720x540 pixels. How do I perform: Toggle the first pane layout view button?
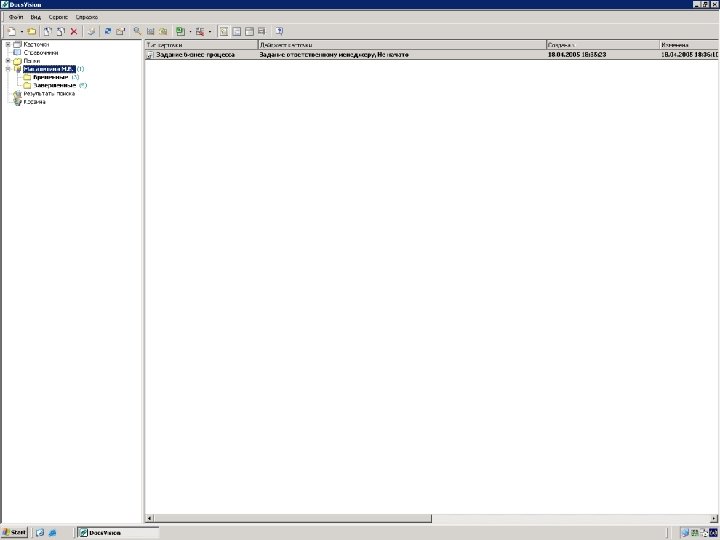click(x=224, y=31)
